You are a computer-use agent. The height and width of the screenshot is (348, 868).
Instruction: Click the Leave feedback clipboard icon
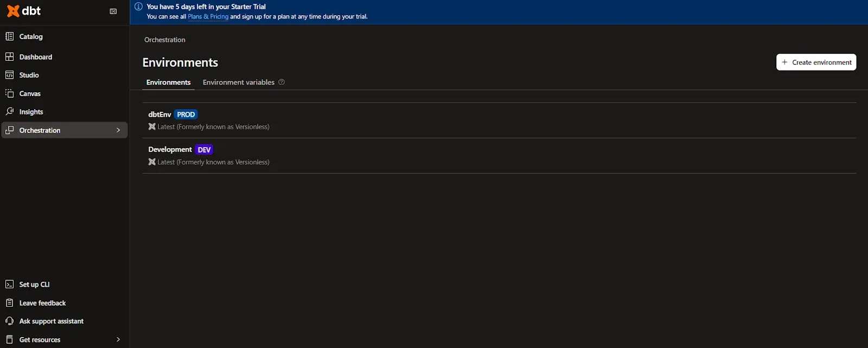pyautogui.click(x=9, y=303)
